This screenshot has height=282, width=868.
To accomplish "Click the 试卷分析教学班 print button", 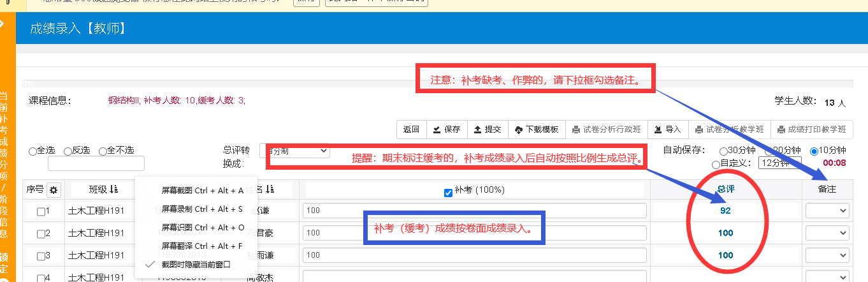I will [x=730, y=130].
